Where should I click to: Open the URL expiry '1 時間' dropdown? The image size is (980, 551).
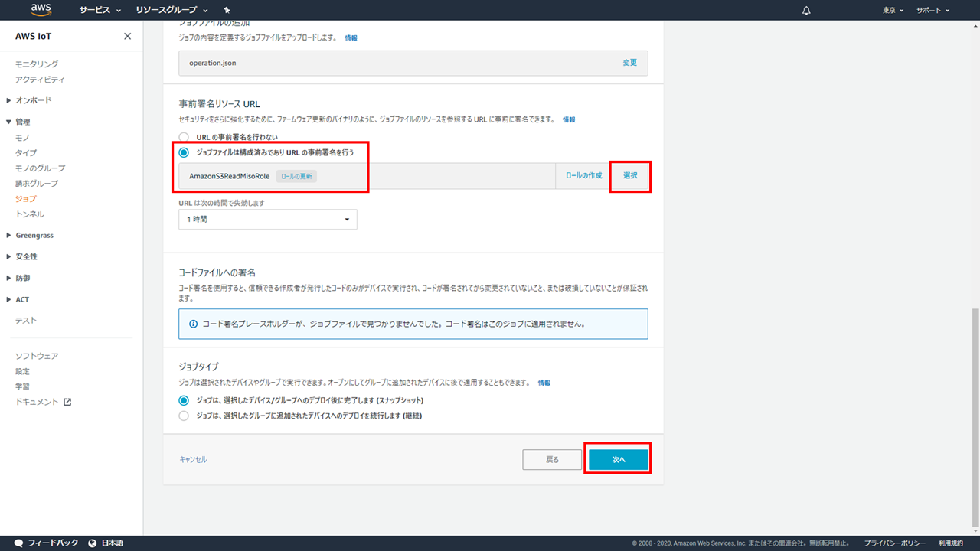click(x=267, y=220)
